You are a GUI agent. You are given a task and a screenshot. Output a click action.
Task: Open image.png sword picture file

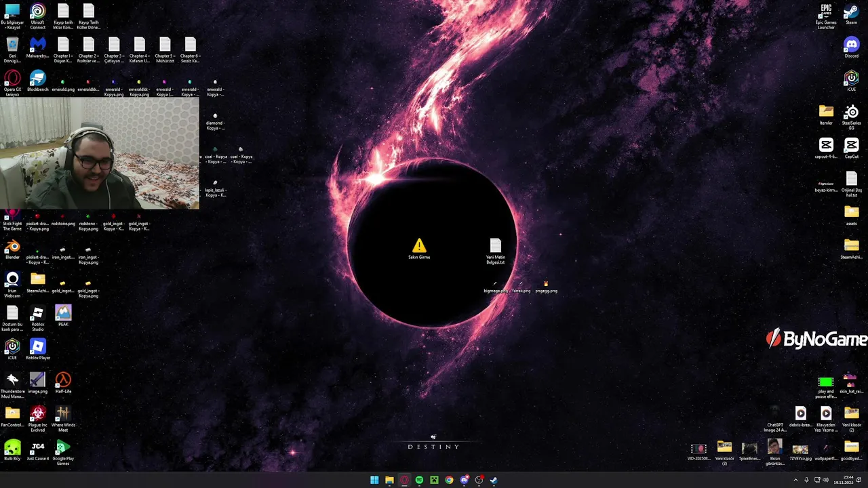click(38, 383)
